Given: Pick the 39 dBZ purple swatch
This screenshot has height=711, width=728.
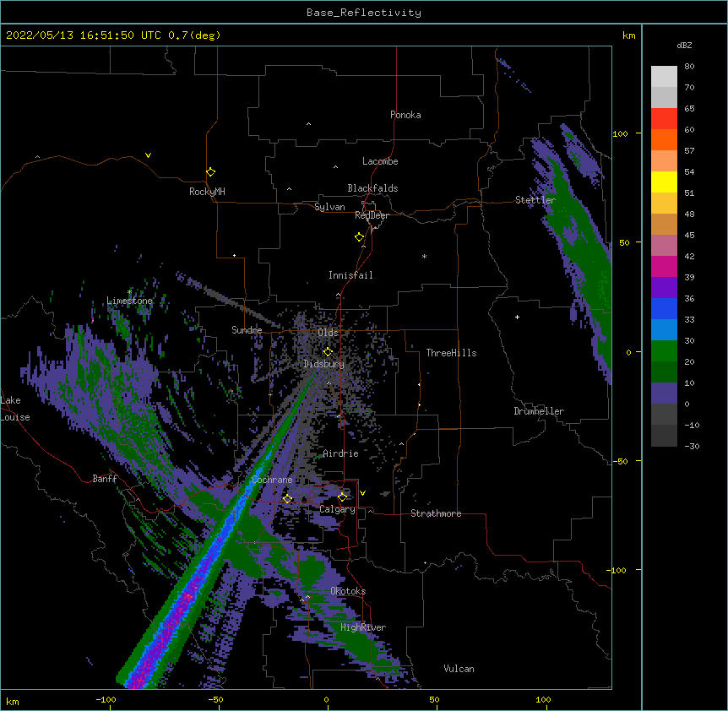Looking at the screenshot, I should pyautogui.click(x=664, y=288).
